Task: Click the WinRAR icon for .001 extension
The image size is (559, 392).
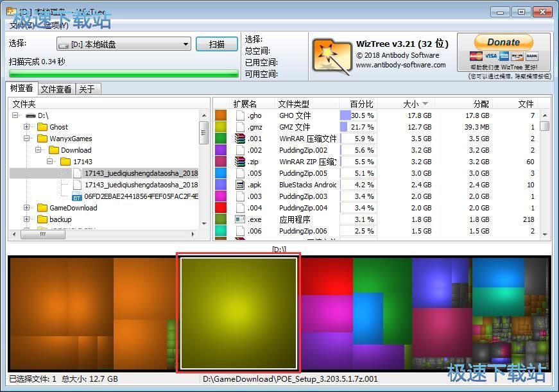Action: pyautogui.click(x=240, y=139)
